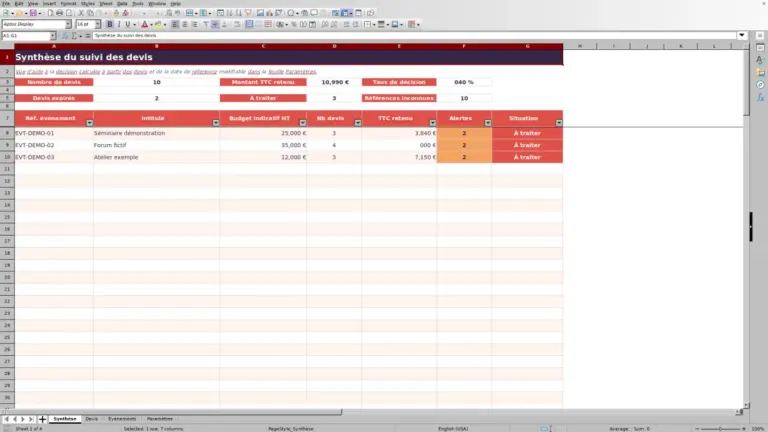Image resolution: width=768 pixels, height=432 pixels.
Task: Click the vertical scrollbar
Action: pyautogui.click(x=746, y=225)
